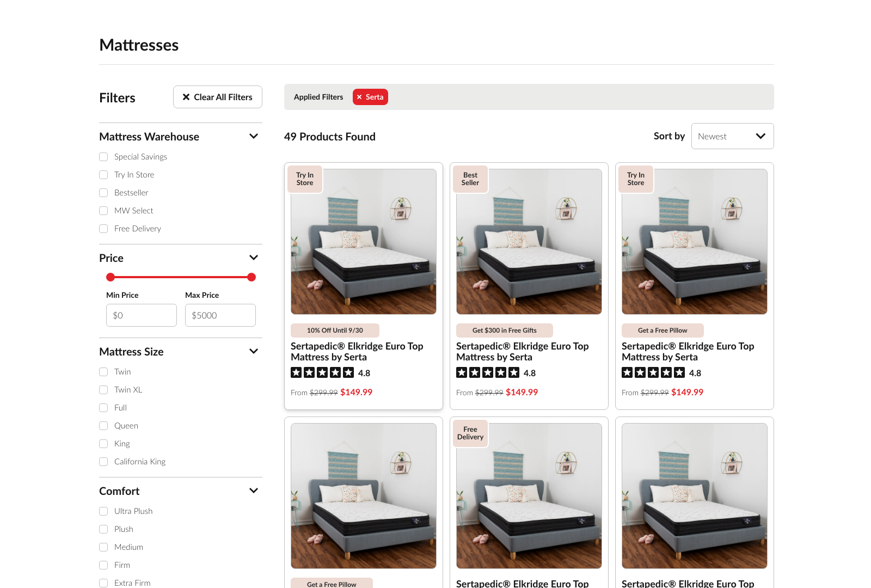Check the Special Savings checkbox
Image resolution: width=871 pixels, height=588 pixels.
tap(103, 157)
